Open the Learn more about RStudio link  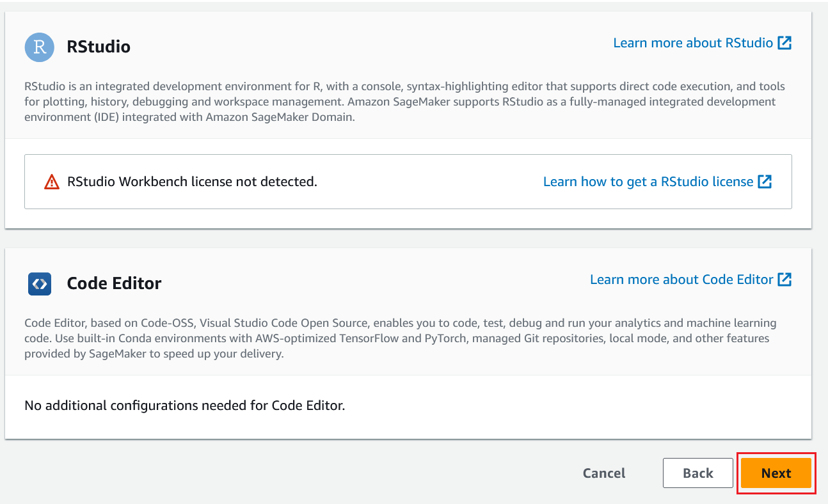pos(693,43)
